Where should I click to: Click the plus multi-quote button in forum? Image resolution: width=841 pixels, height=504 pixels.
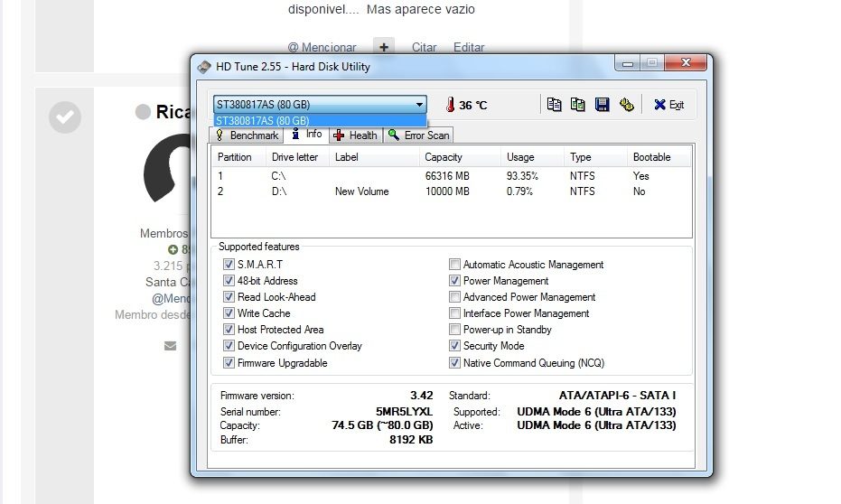coord(384,47)
